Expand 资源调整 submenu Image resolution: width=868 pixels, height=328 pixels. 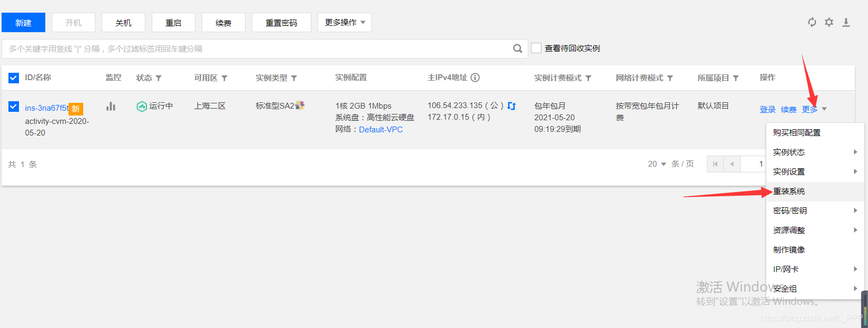815,230
